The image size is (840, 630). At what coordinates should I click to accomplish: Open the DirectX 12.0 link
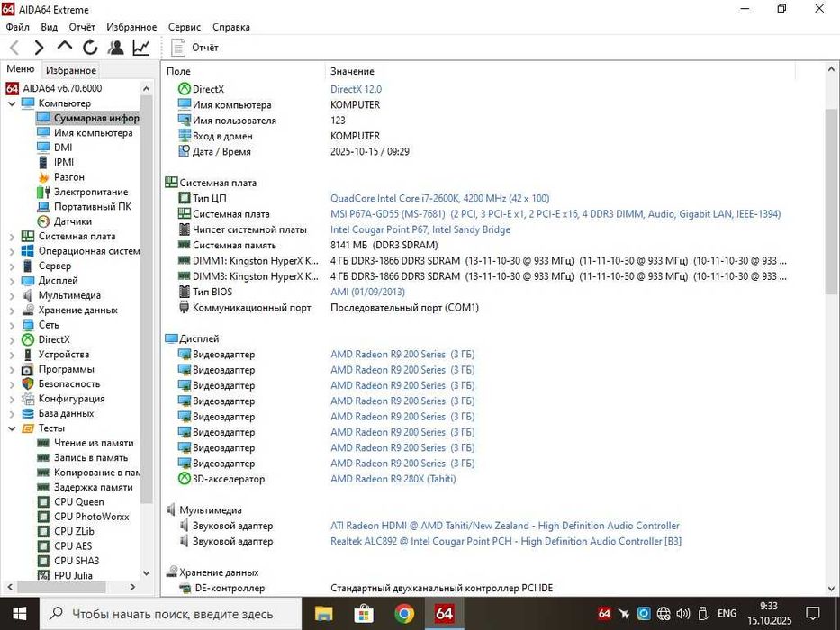[x=356, y=89]
